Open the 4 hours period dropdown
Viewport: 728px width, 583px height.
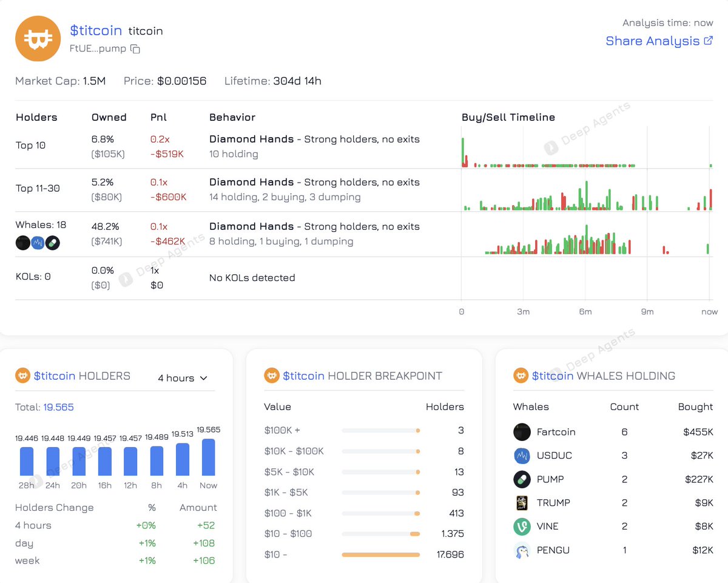pos(183,378)
